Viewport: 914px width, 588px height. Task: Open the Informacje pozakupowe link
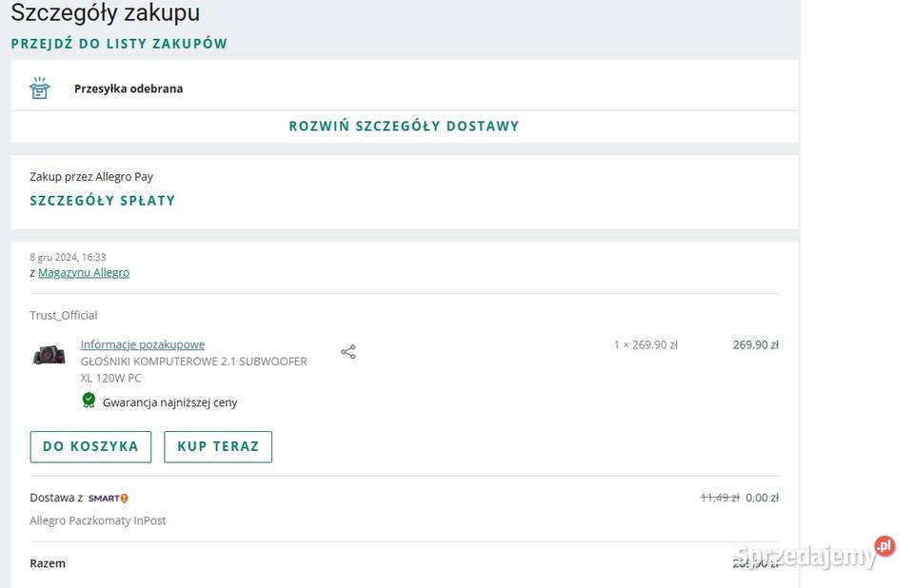(x=142, y=344)
